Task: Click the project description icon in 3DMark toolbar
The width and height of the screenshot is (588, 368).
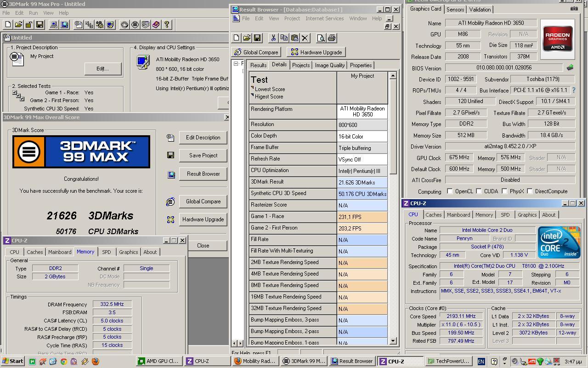Action: (79, 24)
